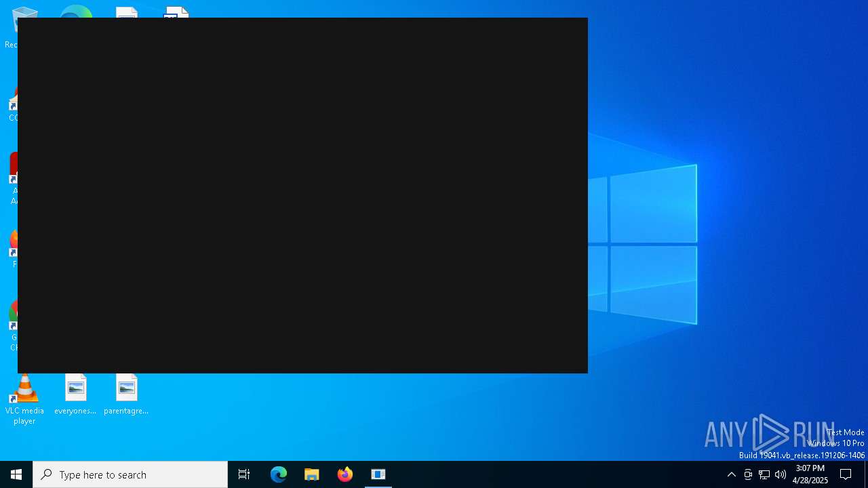868x488 pixels.
Task: Click the network status tray icon
Action: (764, 474)
